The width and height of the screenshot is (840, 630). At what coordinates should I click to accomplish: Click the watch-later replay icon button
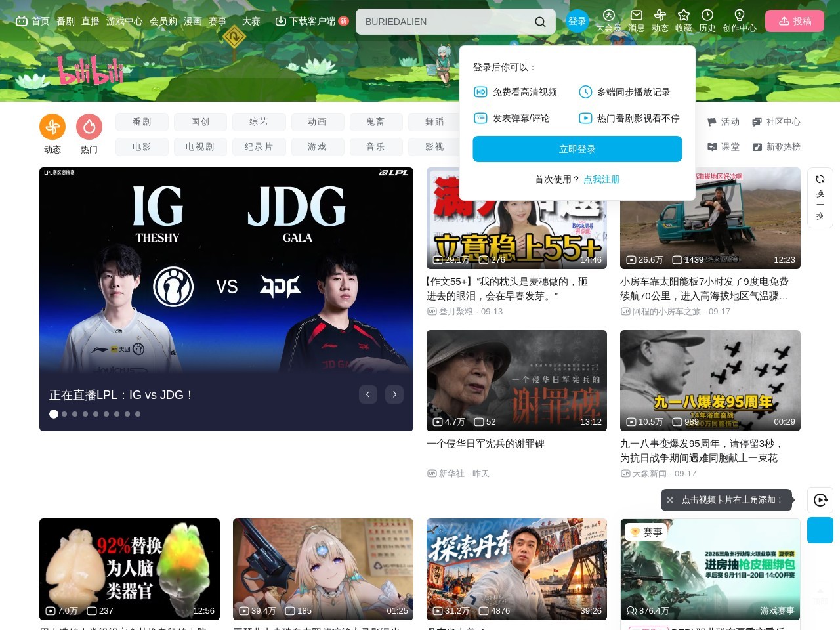coord(820,500)
